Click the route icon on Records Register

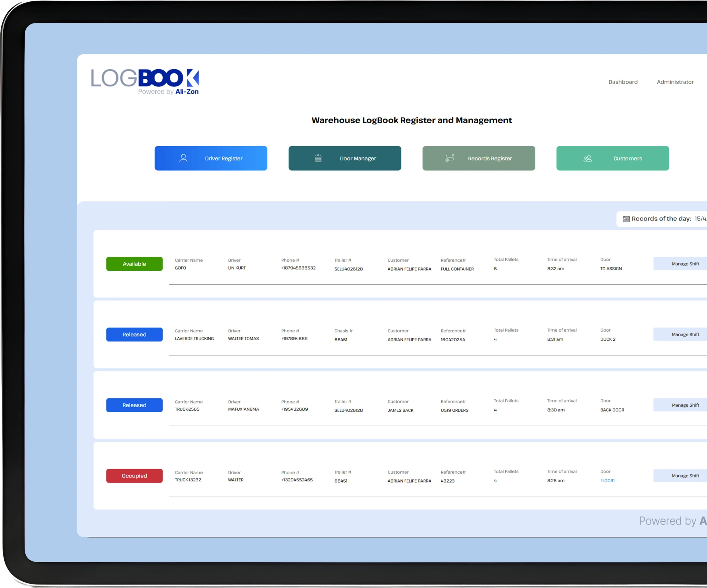click(x=449, y=158)
